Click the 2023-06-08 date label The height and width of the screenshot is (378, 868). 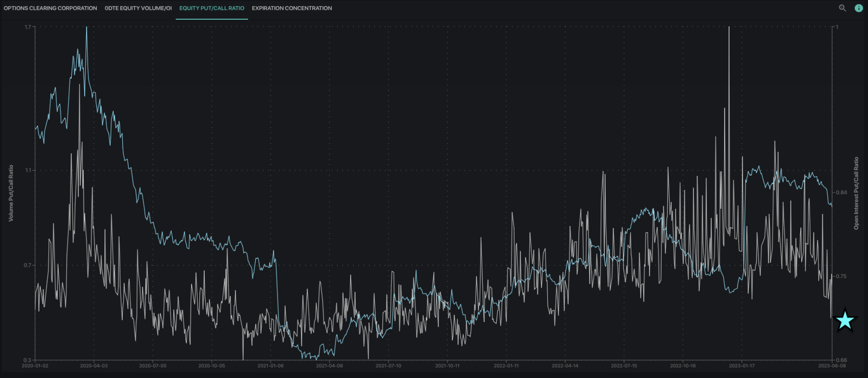tap(832, 366)
